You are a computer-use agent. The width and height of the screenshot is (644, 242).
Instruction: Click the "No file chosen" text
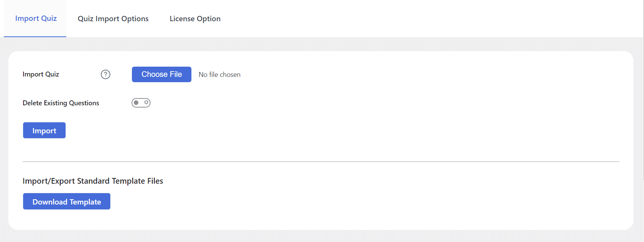tap(219, 75)
